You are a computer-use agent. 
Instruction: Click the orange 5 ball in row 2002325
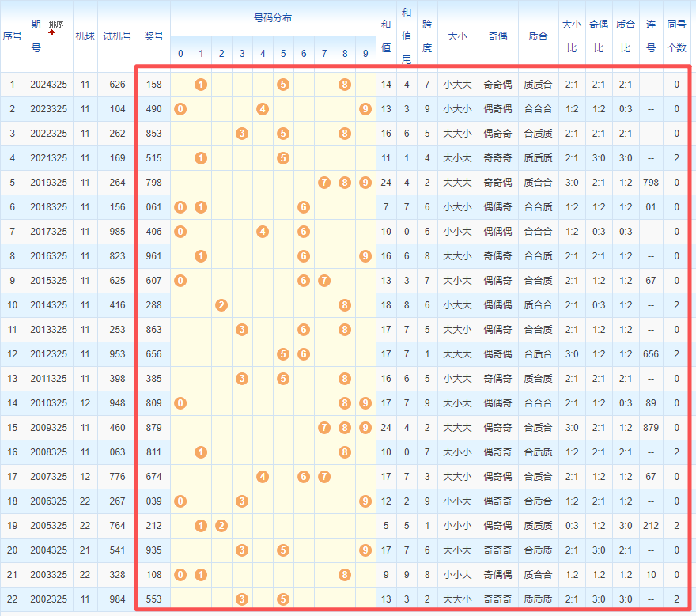coord(283,599)
